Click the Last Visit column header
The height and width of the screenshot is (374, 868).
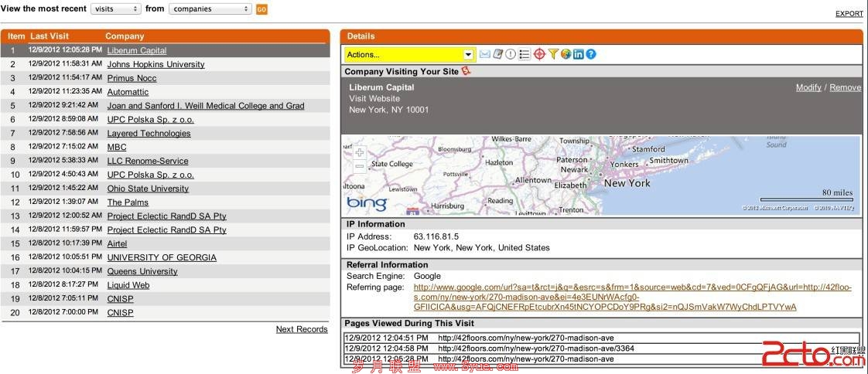pos(50,36)
